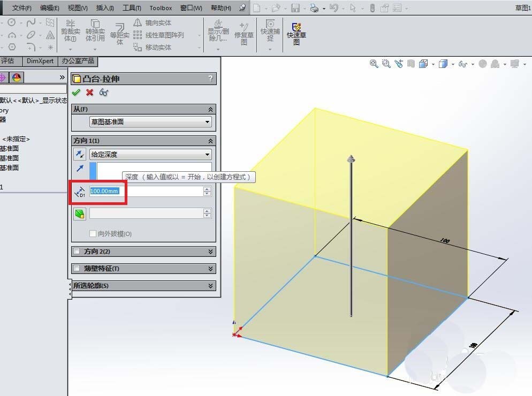
Task: Click the appearance color wheel tab icon
Action: [x=16, y=78]
